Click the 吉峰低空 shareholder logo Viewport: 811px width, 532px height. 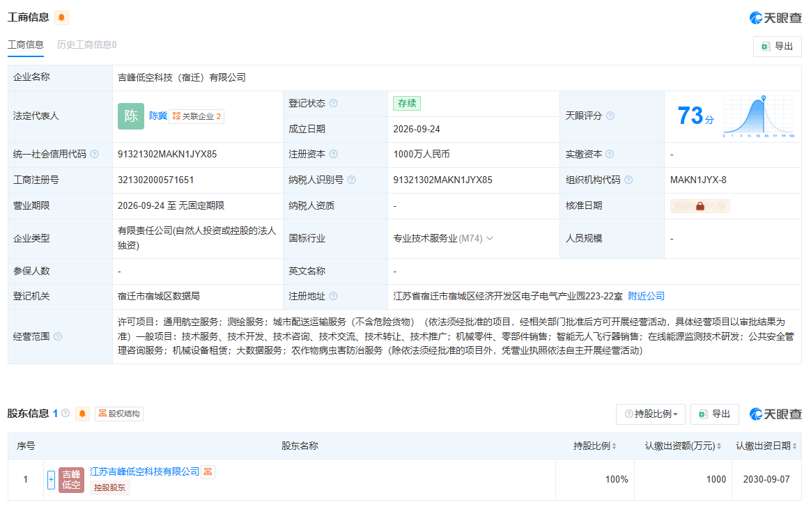[71, 480]
